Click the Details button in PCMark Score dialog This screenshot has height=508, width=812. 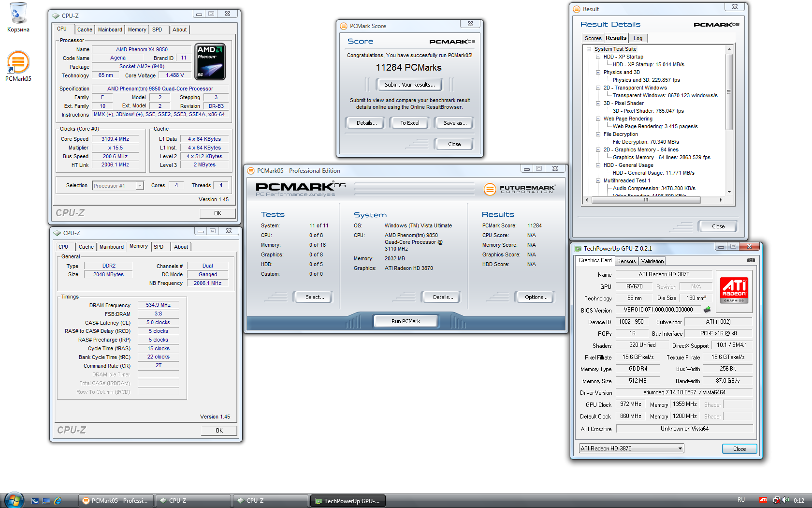366,123
